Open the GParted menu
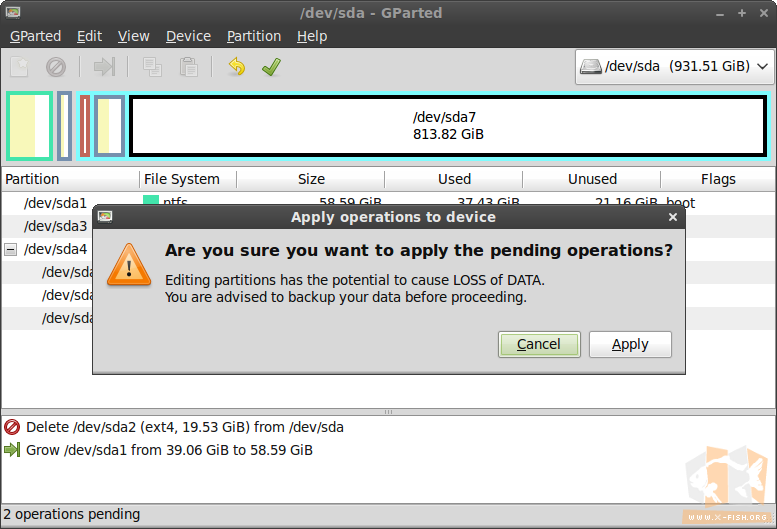This screenshot has width=777, height=529. point(35,36)
